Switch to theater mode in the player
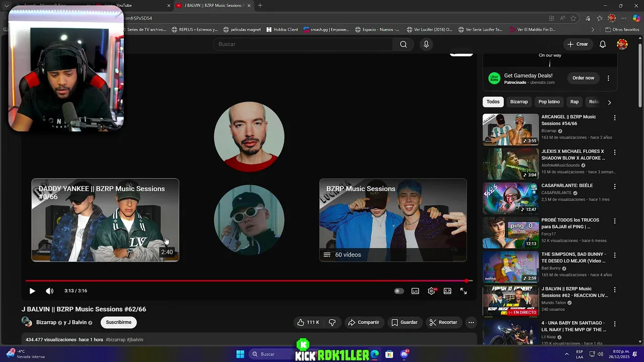 447,291
